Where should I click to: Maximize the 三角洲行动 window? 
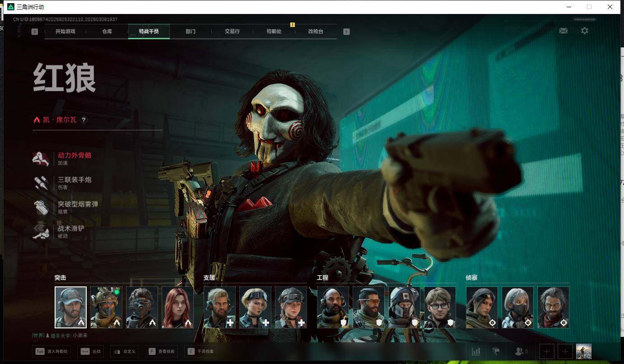[x=589, y=7]
